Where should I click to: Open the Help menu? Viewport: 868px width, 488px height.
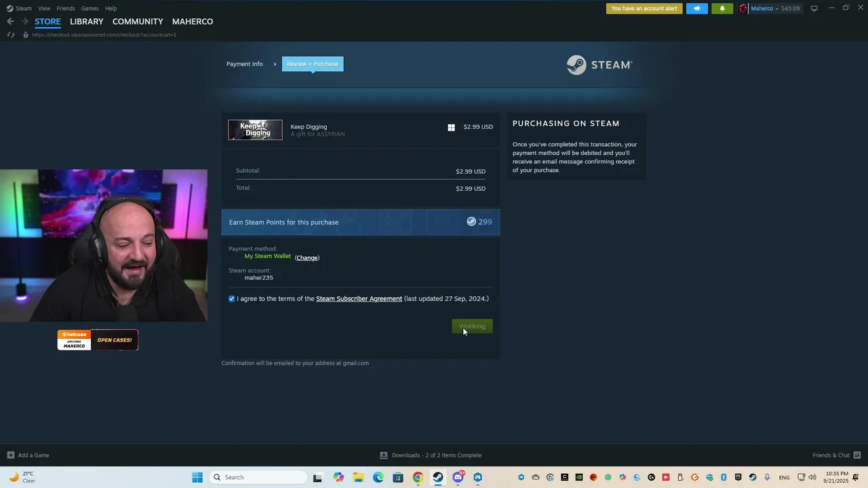tap(111, 8)
